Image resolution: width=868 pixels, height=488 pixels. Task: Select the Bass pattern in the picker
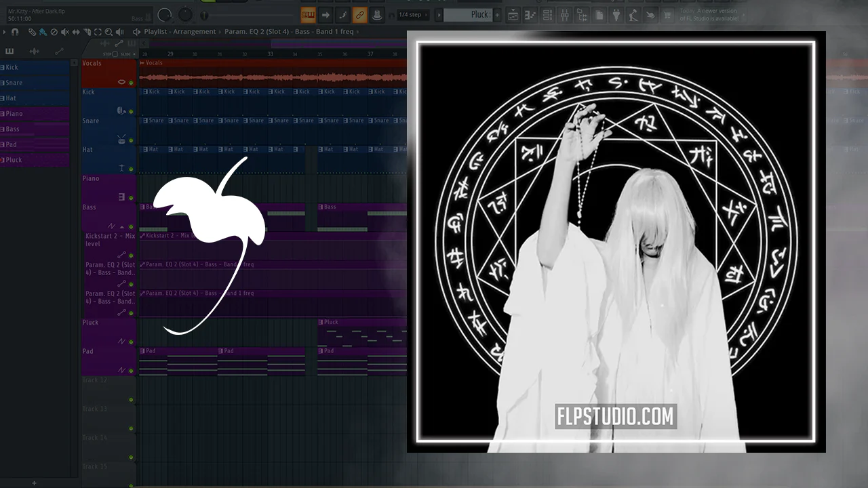(35, 129)
